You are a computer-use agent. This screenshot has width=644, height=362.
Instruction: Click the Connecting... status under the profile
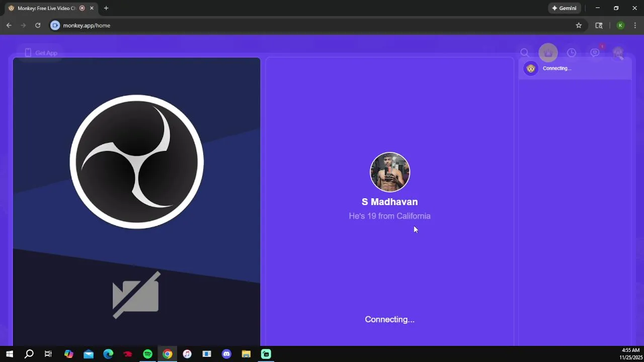(390, 319)
